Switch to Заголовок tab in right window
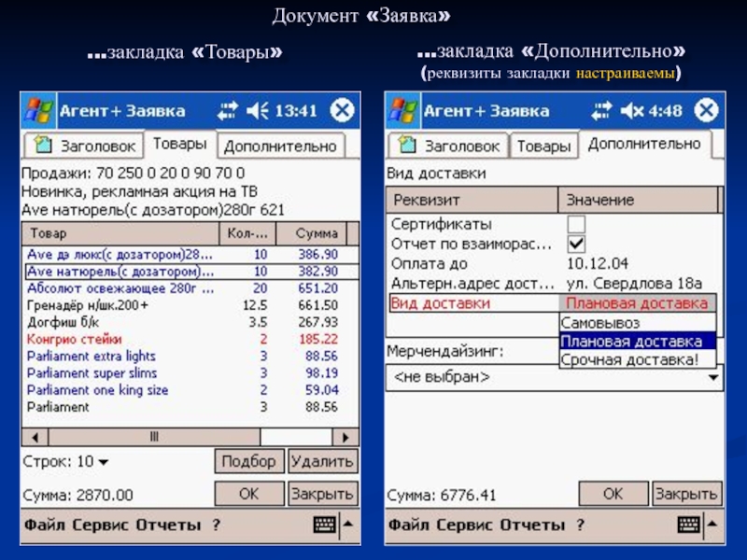This screenshot has width=747, height=560. pos(448,146)
